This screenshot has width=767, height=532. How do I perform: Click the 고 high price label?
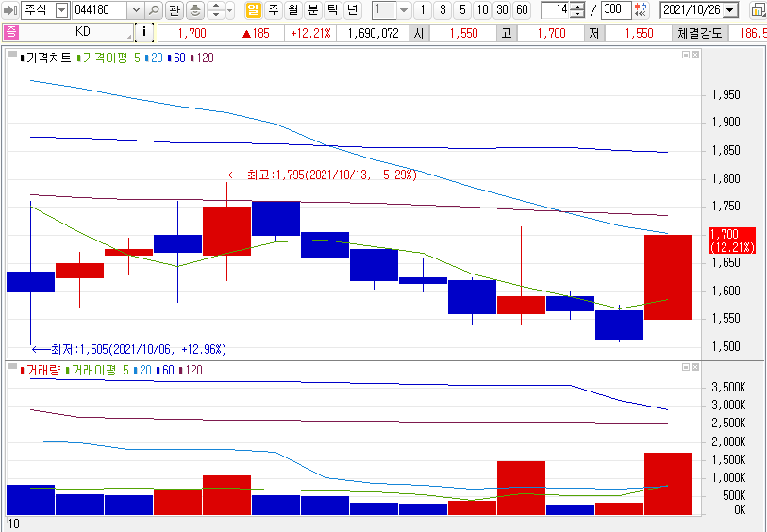pos(507,33)
